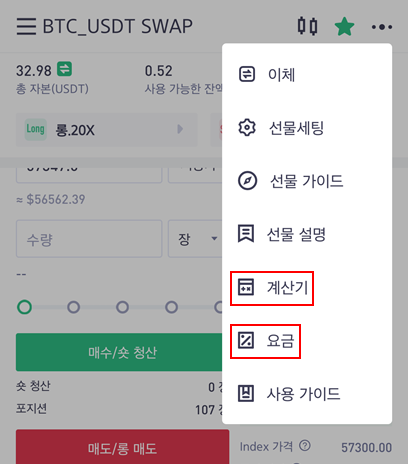
Task: Open the hamburger menu beside BTC_USDT SWAP
Action: click(26, 27)
